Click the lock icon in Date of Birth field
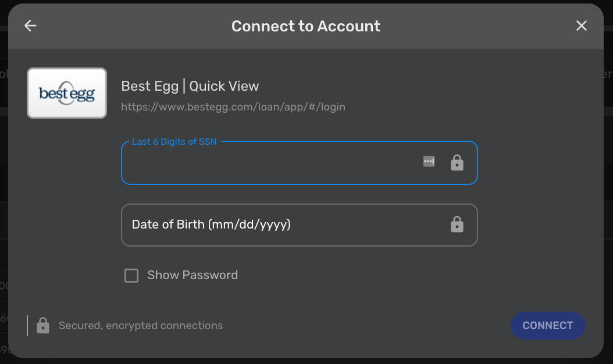Screen dimensions: 613x364 457,224
